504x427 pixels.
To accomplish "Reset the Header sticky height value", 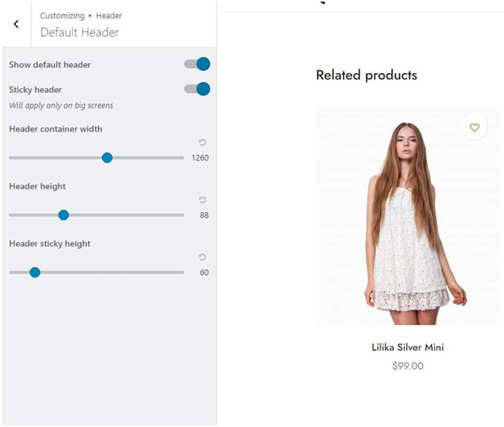I will [202, 257].
